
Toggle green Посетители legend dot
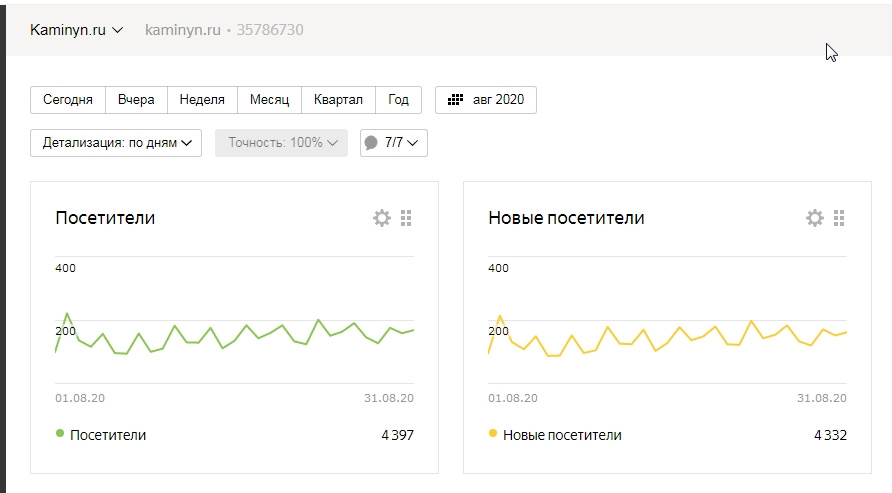pos(60,433)
